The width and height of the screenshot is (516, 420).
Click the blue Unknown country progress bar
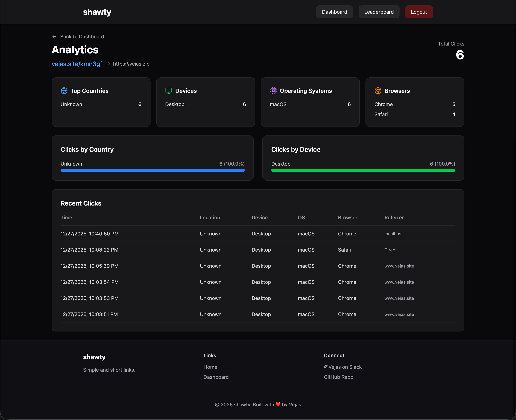pyautogui.click(x=152, y=170)
